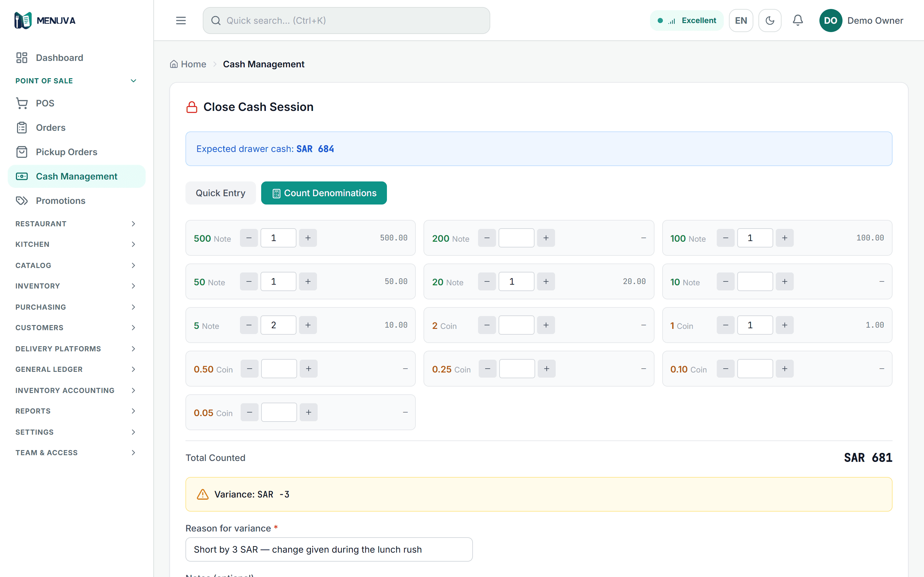Click the Excellent connection status indicator
This screenshot has width=924, height=577.
tap(687, 20)
